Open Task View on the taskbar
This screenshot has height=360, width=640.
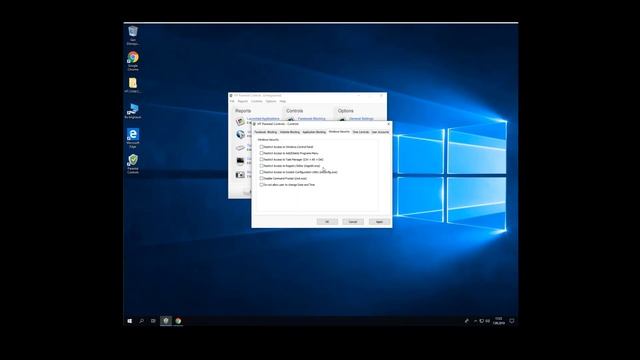(153, 321)
